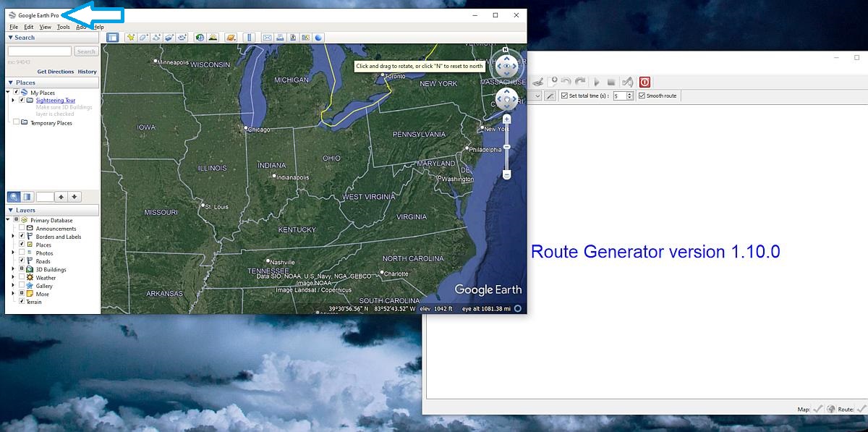This screenshot has height=432, width=868.
Task: Collapse the Search panel header
Action: [53, 38]
